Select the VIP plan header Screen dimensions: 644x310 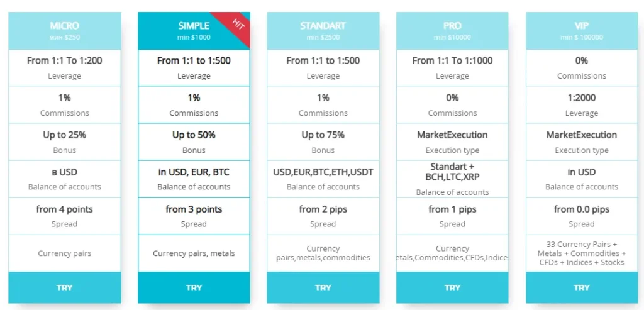tap(582, 31)
